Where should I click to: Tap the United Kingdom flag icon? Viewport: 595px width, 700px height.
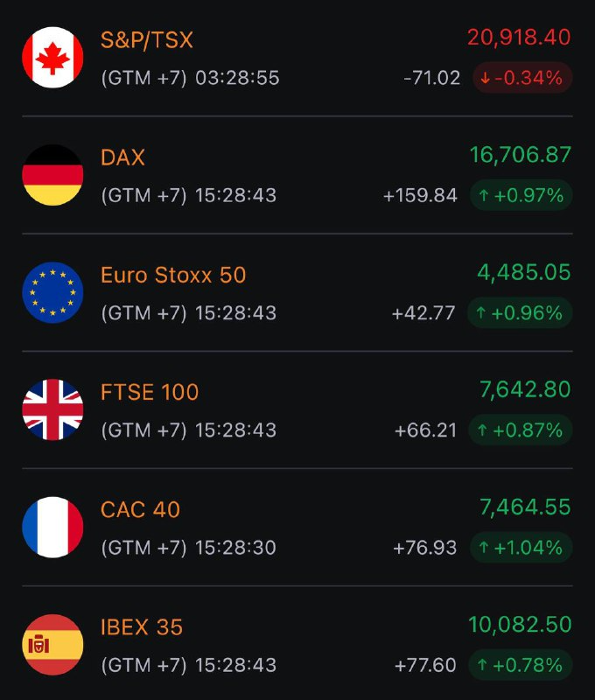coord(52,409)
